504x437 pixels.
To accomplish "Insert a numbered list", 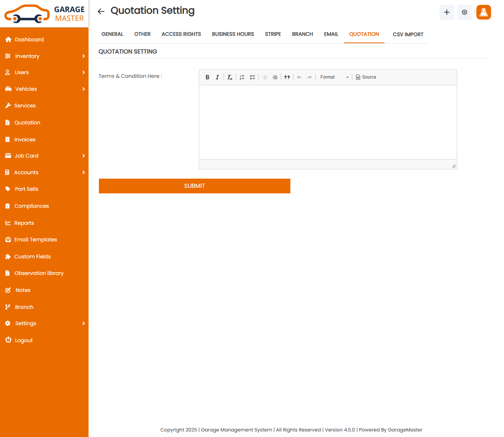I will [x=242, y=77].
